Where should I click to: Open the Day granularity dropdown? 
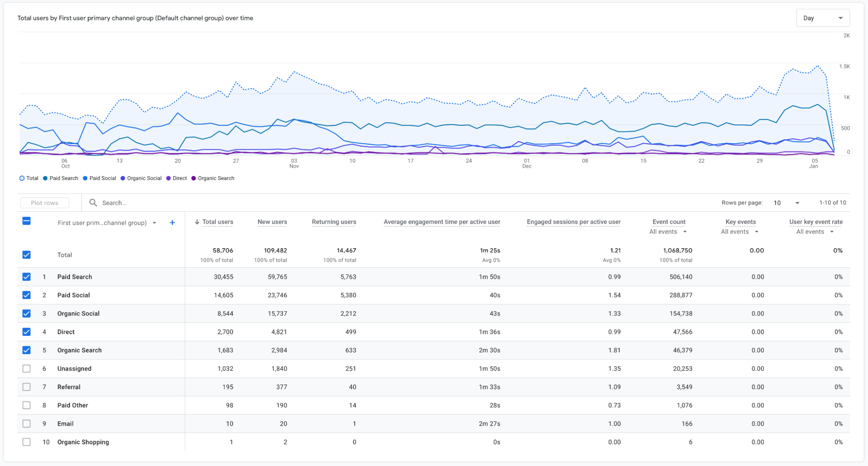tap(823, 18)
